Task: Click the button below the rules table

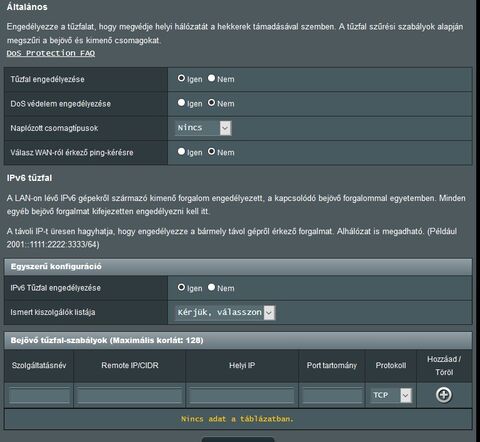Action: click(x=238, y=440)
